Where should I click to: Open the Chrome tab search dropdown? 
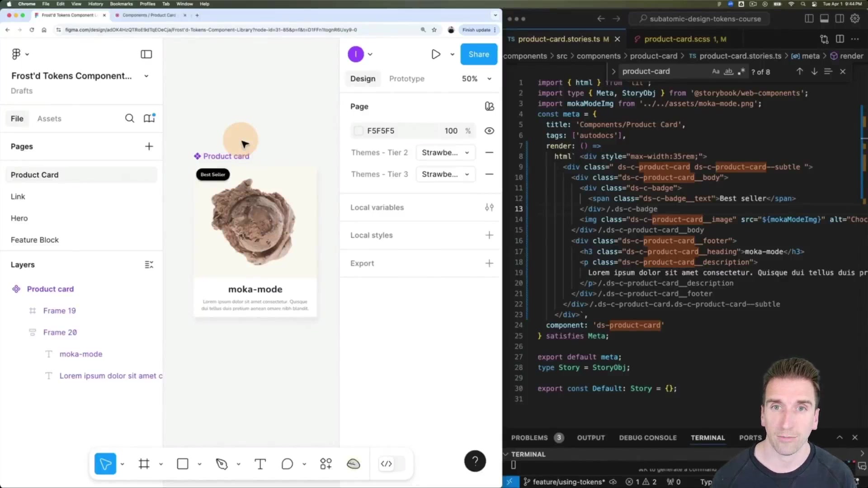click(495, 15)
